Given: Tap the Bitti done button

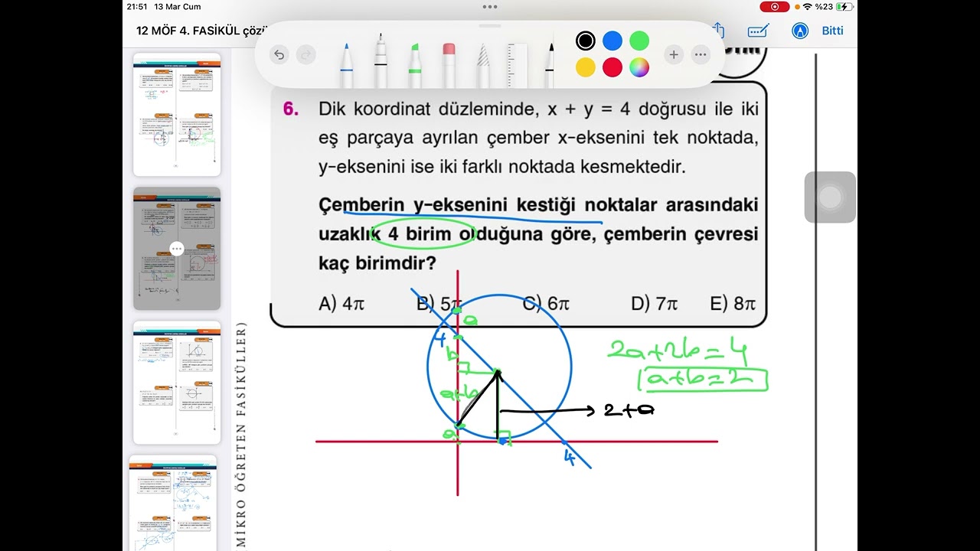Looking at the screenshot, I should pyautogui.click(x=832, y=31).
